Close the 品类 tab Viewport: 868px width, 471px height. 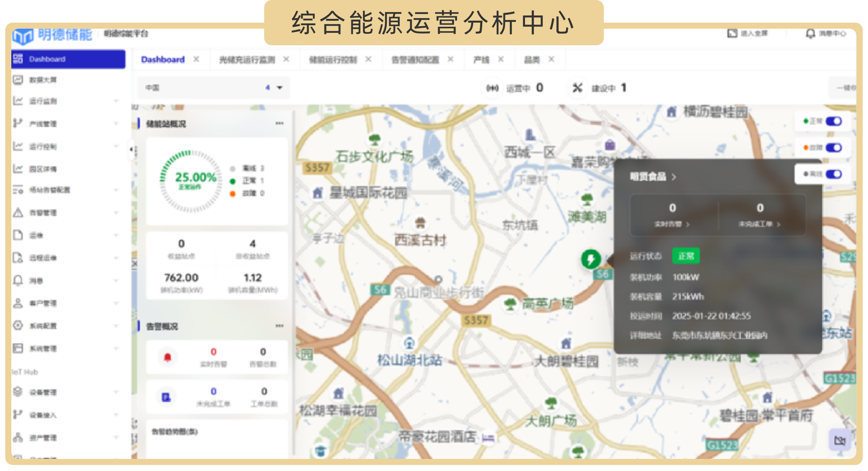click(x=551, y=59)
